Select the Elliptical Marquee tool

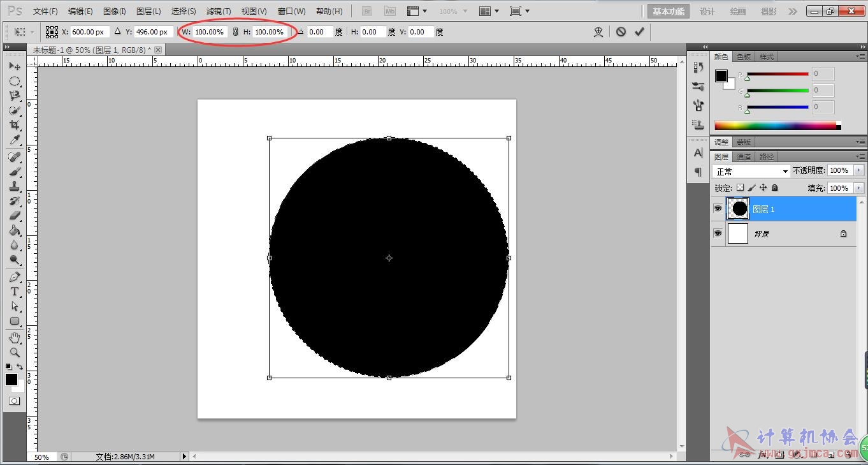[14, 81]
